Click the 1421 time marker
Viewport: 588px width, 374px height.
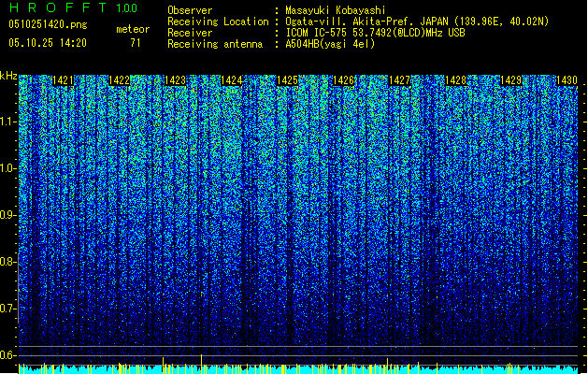(63, 80)
